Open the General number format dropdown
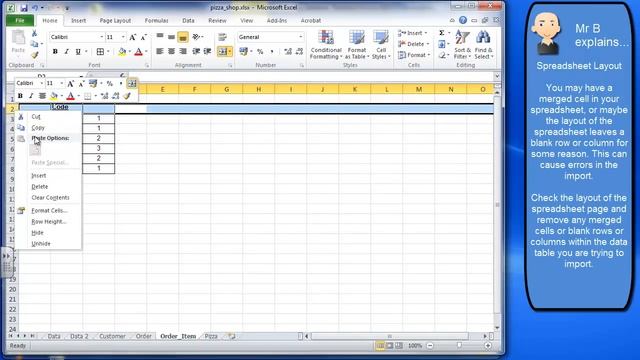640x360 pixels. click(x=300, y=37)
